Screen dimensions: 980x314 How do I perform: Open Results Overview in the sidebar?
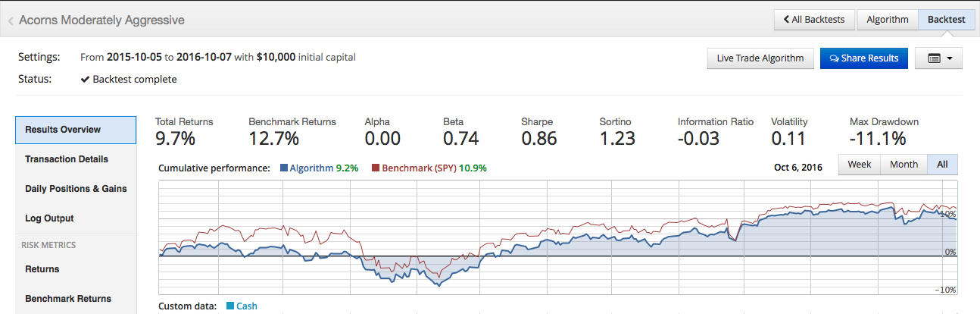click(75, 130)
